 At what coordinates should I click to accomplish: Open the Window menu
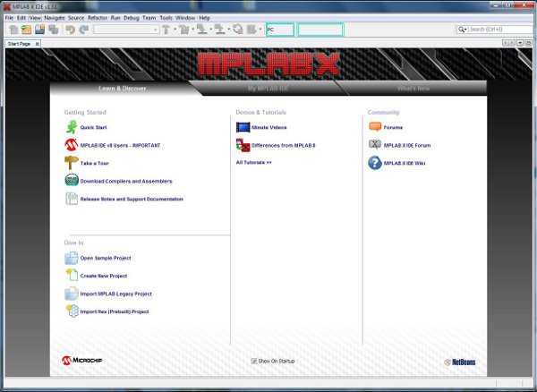pyautogui.click(x=185, y=18)
